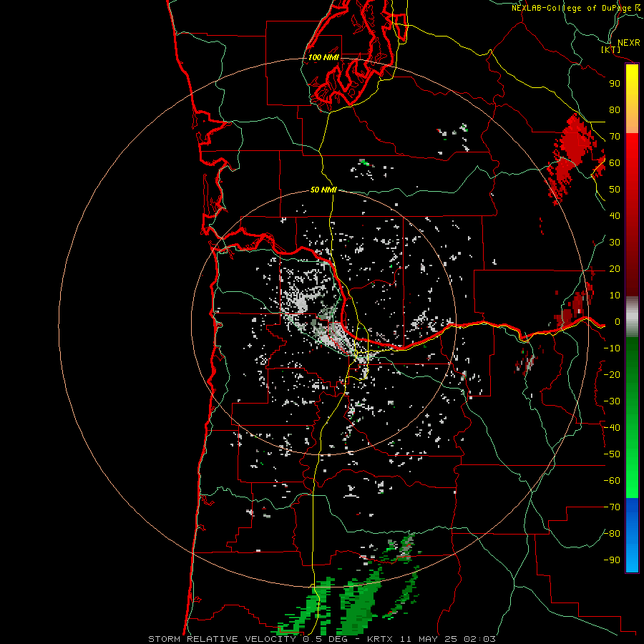
Task: Click the positive 90 scale label
Action: click(615, 84)
